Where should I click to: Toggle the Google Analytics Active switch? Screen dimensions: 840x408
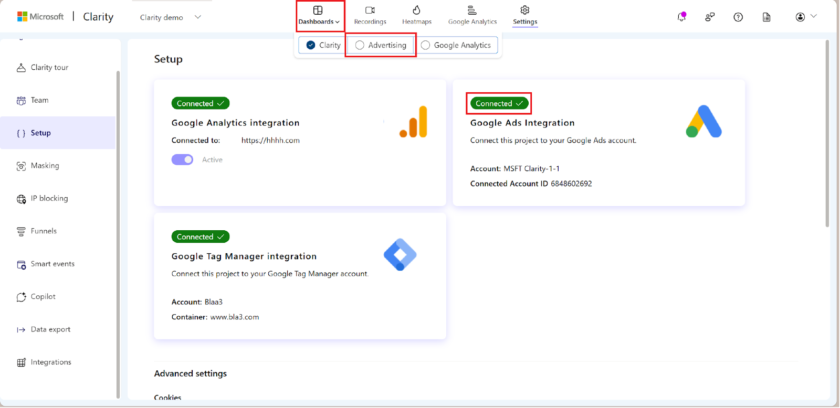pyautogui.click(x=182, y=159)
